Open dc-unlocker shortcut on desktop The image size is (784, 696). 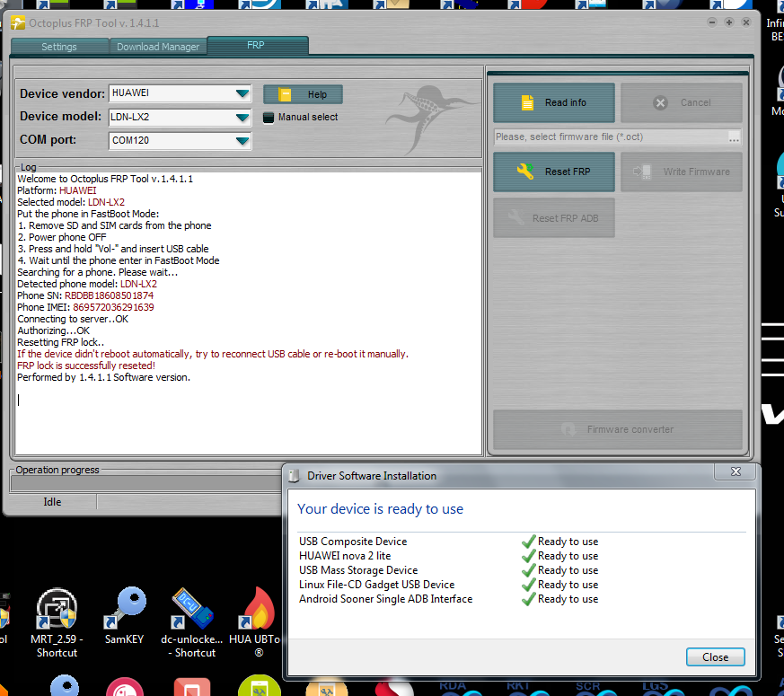click(191, 623)
